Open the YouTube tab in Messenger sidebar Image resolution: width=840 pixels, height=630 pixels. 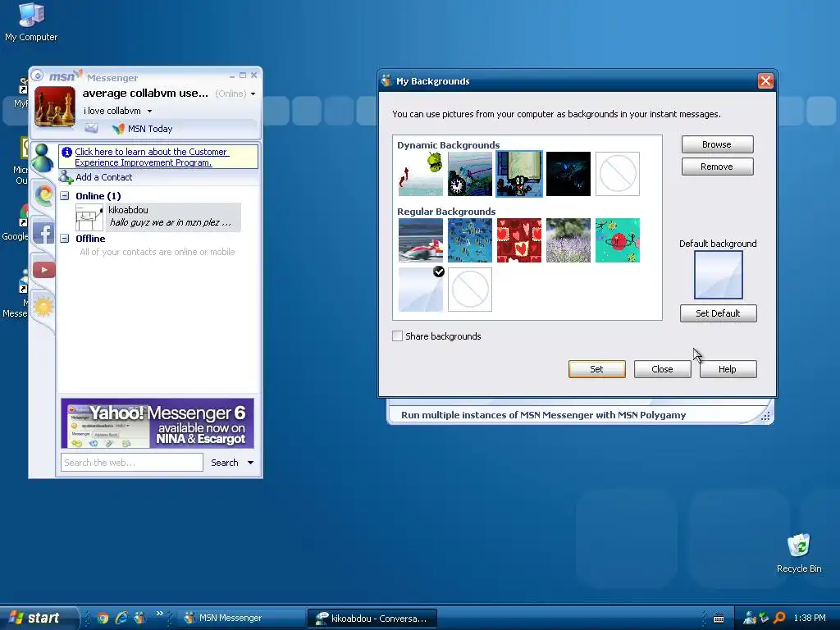[x=44, y=269]
